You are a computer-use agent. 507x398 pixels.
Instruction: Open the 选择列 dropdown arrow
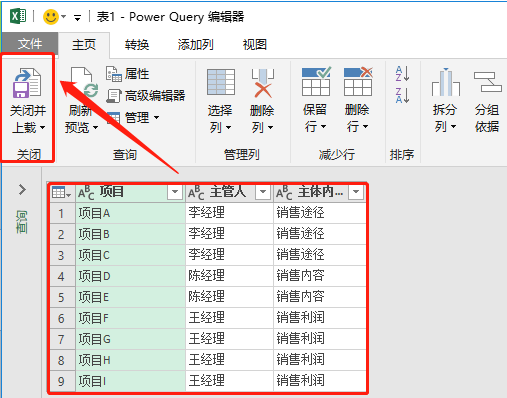tap(228, 127)
